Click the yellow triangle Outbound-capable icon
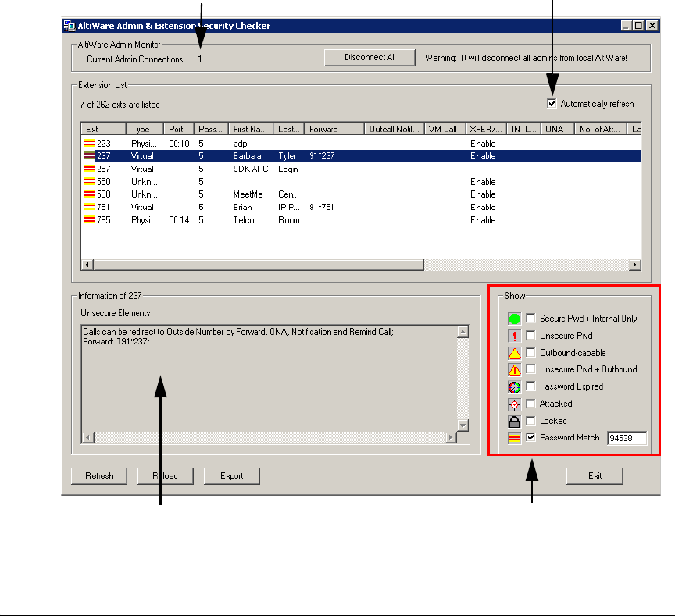Image resolution: width=675 pixels, height=616 pixels. 514,353
